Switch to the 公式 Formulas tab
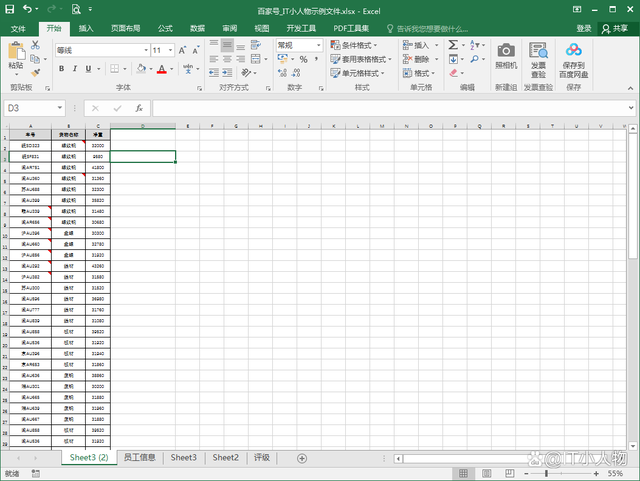The height and width of the screenshot is (481, 640). tap(165, 29)
